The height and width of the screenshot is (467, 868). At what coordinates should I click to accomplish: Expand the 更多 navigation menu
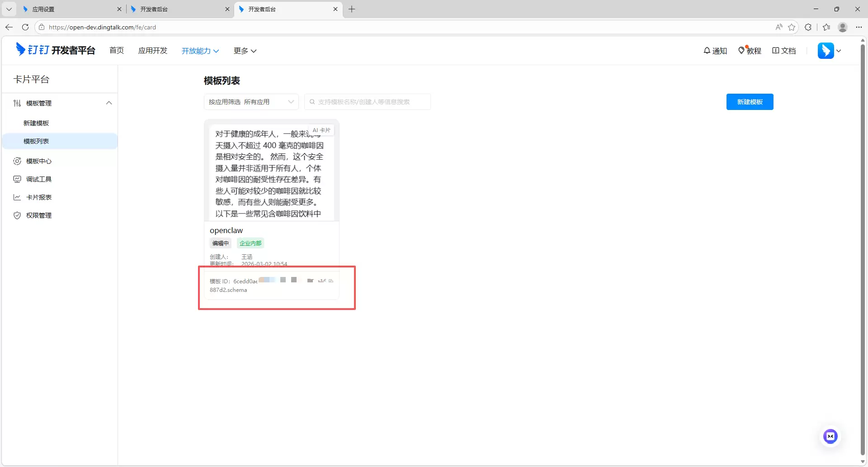point(245,51)
